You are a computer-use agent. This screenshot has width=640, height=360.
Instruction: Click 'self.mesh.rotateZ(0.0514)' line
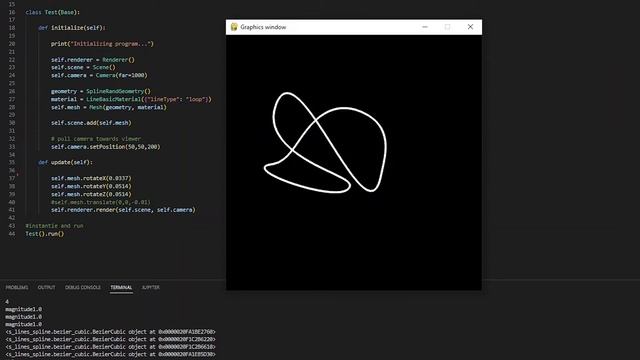[91, 194]
